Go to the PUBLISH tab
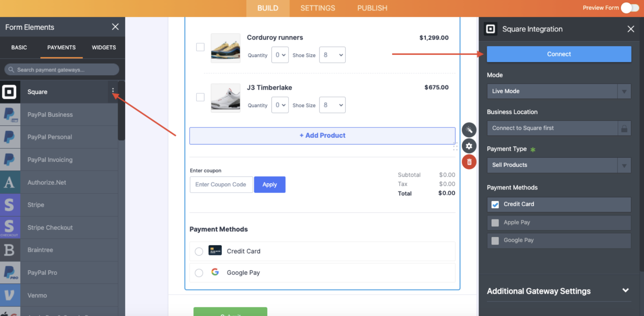This screenshot has height=316, width=644. 372,8
